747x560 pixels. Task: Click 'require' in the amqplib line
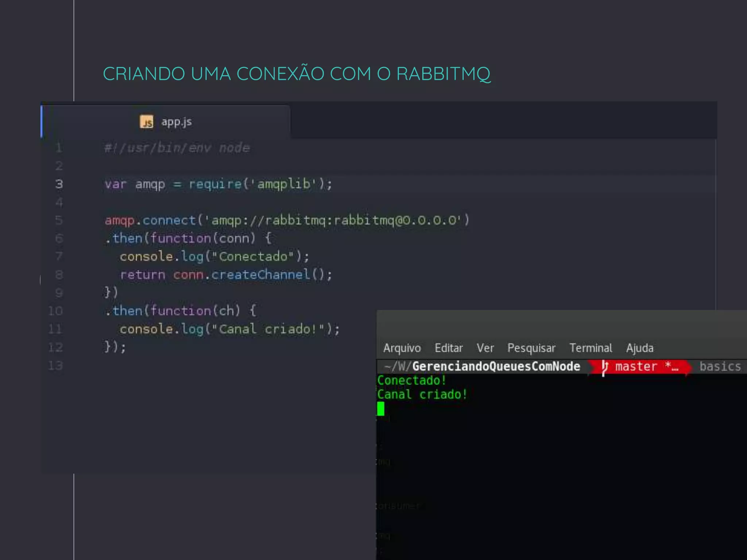215,184
